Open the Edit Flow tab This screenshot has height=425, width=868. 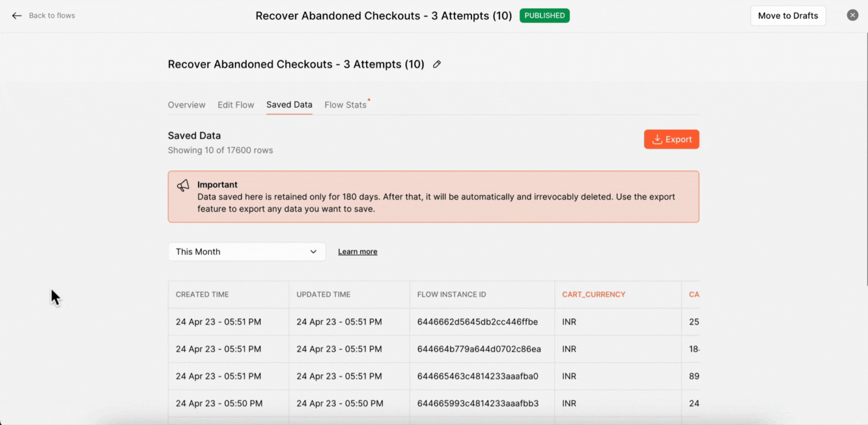(236, 105)
